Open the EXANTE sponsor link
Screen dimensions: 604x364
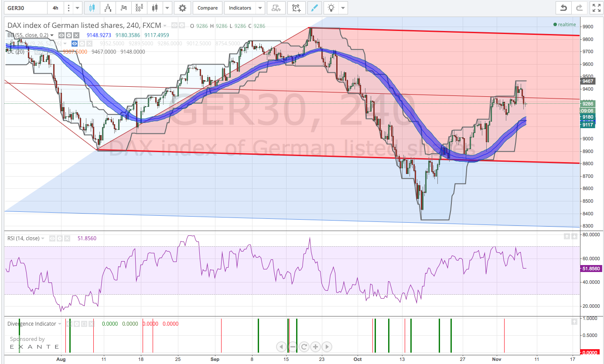[x=34, y=347]
